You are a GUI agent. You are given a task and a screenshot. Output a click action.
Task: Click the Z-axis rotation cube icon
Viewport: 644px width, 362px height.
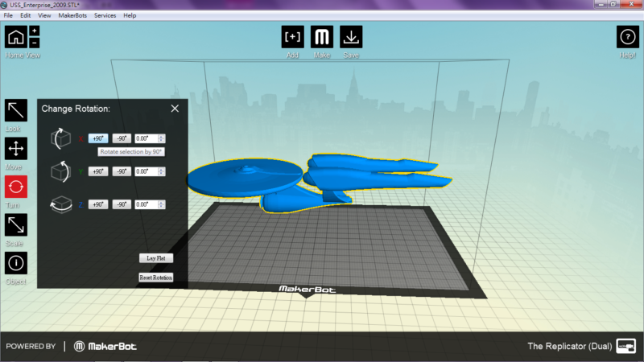coord(61,204)
